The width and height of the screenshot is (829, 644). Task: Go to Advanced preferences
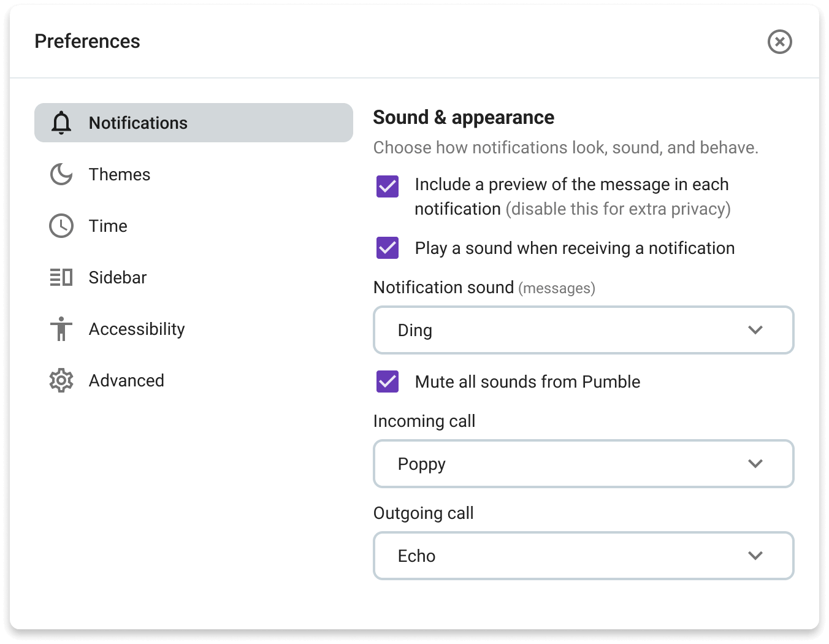click(x=126, y=380)
